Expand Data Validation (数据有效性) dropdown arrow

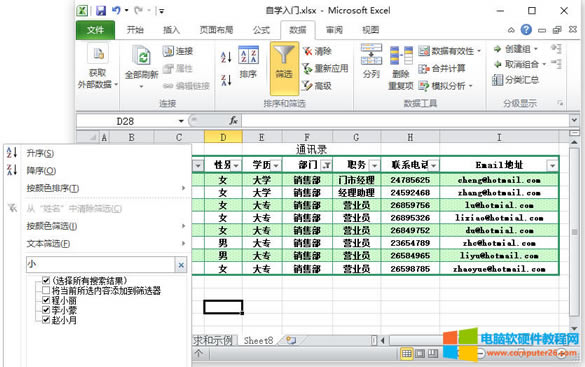[x=479, y=51]
